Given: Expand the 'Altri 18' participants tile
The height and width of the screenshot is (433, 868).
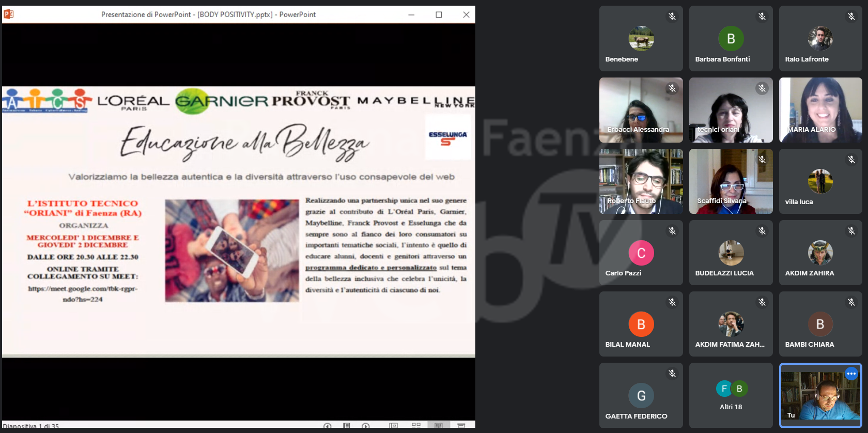Looking at the screenshot, I should point(731,395).
